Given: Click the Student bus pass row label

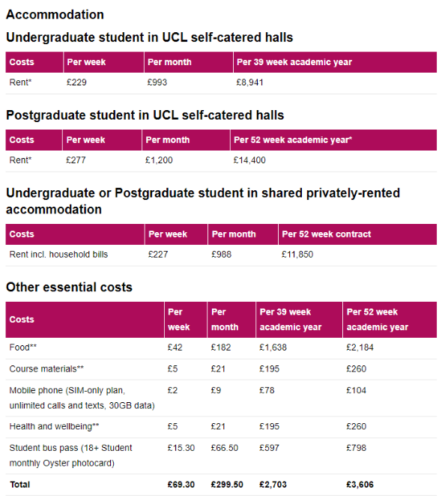Looking at the screenshot, I should 70,455.
